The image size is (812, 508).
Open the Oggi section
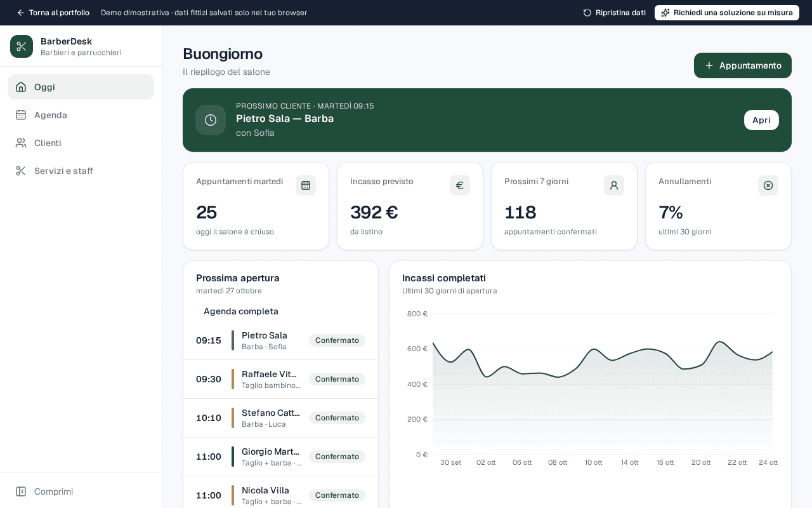(81, 87)
